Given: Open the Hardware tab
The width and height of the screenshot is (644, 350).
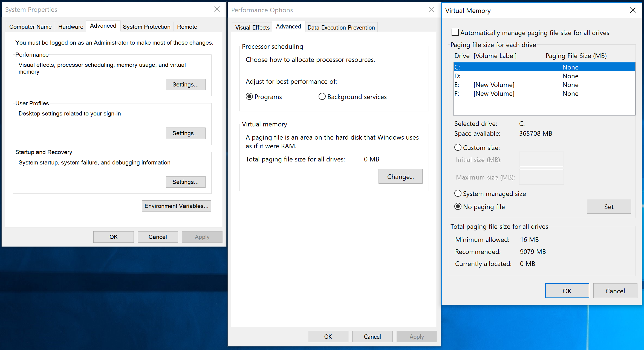Looking at the screenshot, I should 71,27.
